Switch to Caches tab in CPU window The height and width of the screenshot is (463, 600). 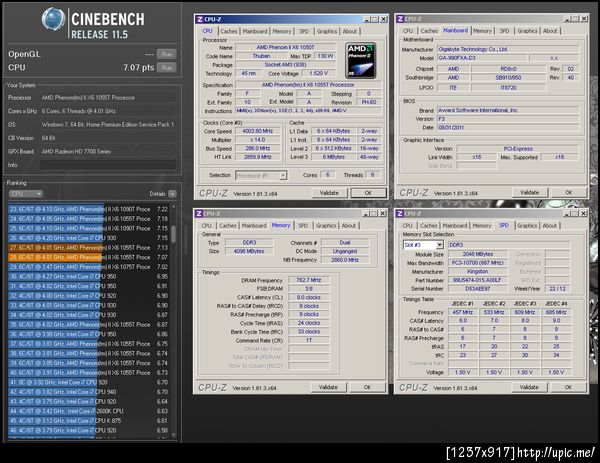tap(229, 31)
